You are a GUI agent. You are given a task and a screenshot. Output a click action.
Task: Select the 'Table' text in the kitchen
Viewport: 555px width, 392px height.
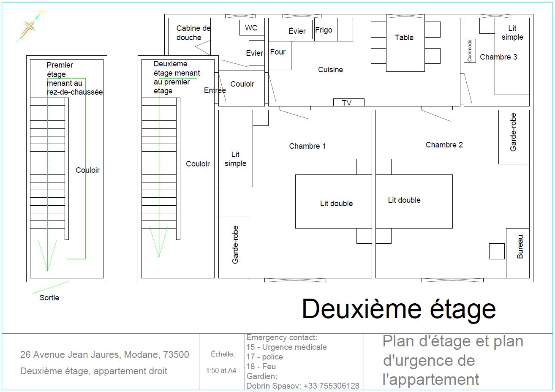(404, 38)
